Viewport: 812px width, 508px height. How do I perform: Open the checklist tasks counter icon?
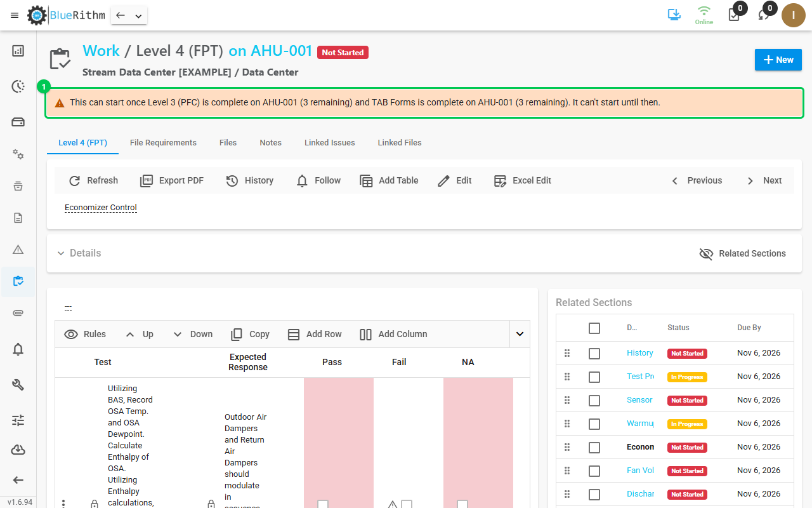click(734, 15)
